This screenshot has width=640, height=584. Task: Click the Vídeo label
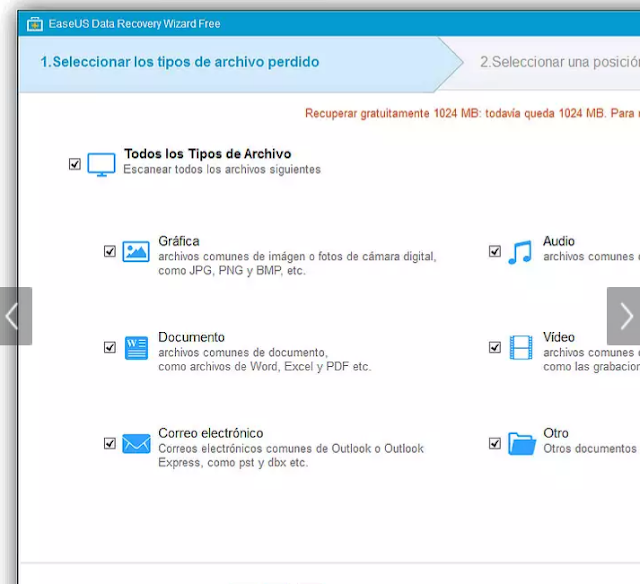pos(559,337)
